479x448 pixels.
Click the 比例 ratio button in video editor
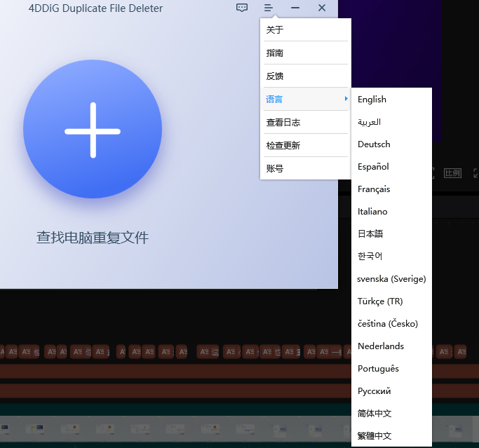452,173
